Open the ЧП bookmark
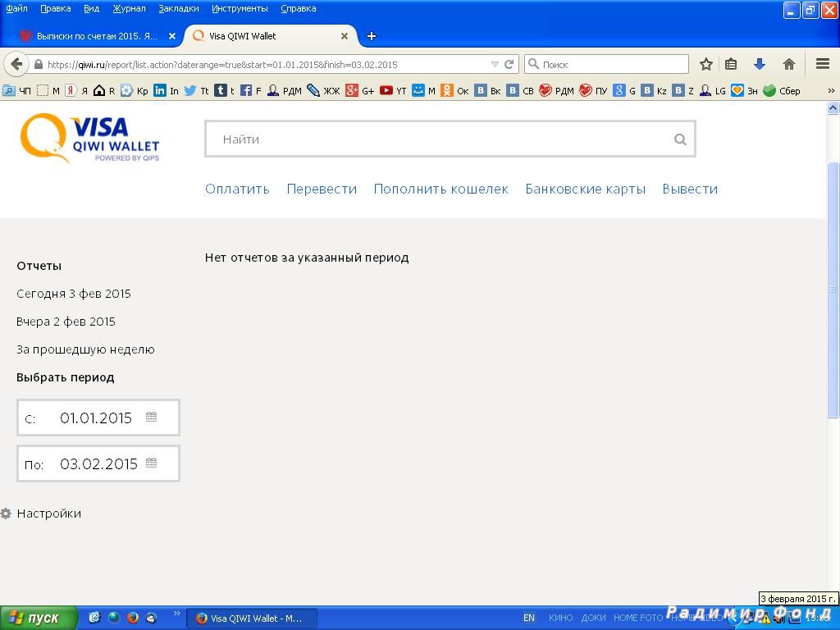The height and width of the screenshot is (630, 840). [17, 90]
